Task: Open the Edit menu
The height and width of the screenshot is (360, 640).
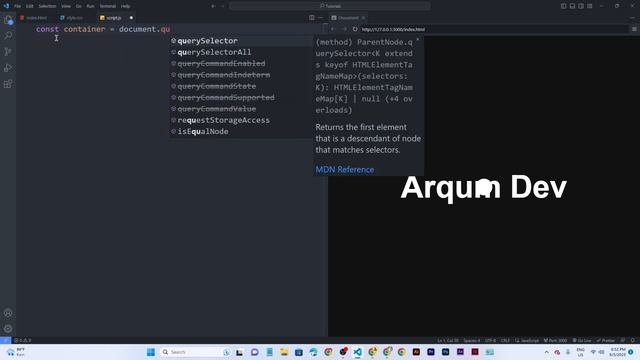Action: click(30, 6)
